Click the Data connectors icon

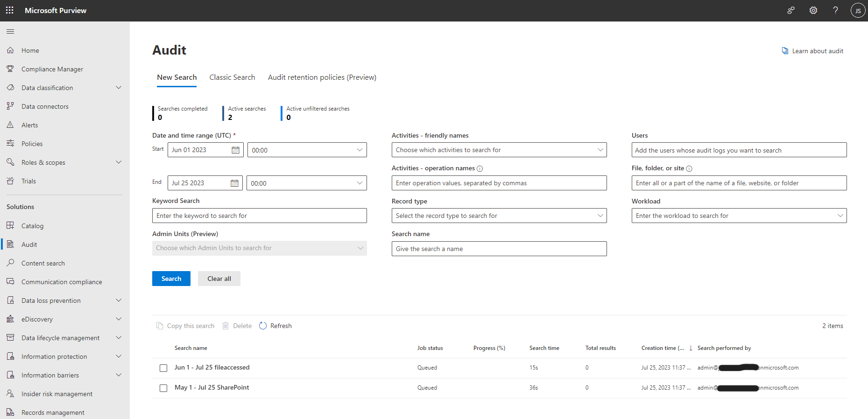[10, 106]
